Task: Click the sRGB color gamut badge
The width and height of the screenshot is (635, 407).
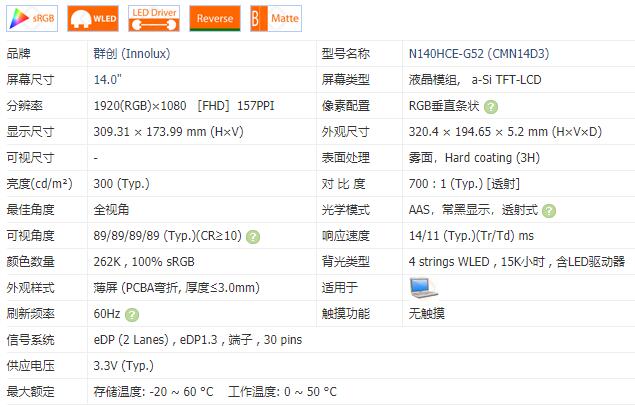Action: pos(32,19)
